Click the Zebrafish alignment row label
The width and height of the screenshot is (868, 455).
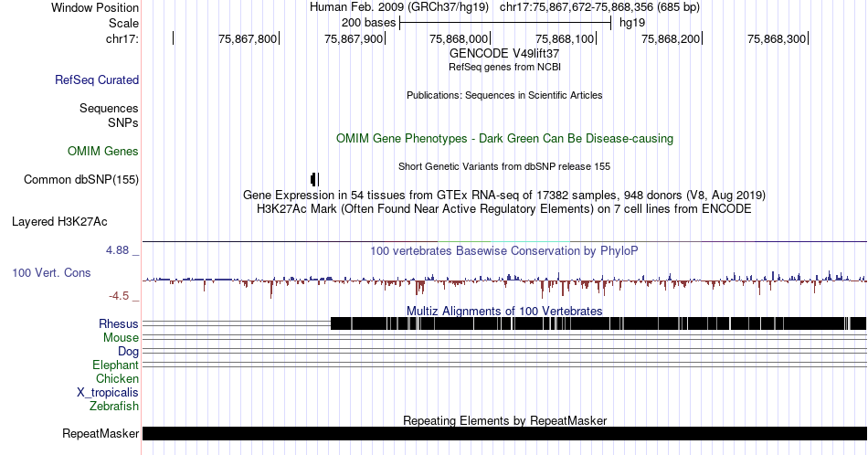point(114,406)
